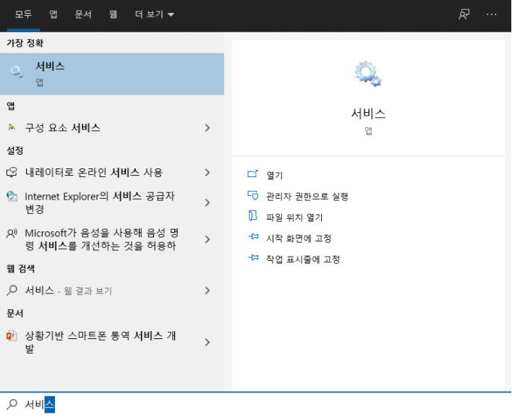Switch to the 앱 tab

click(54, 14)
